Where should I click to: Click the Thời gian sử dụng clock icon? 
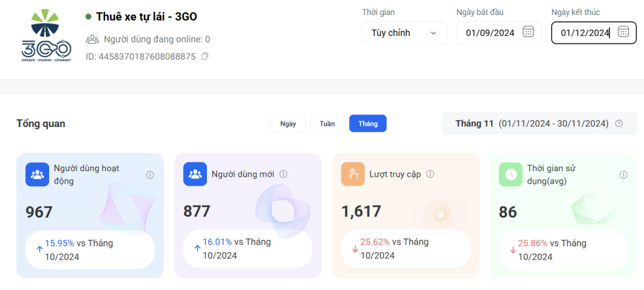pyautogui.click(x=511, y=174)
